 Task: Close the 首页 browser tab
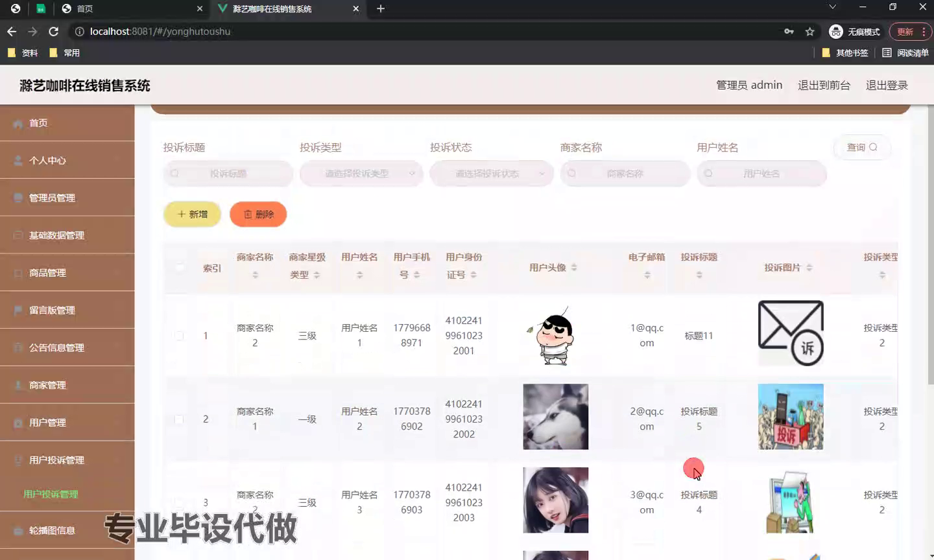[x=200, y=8]
